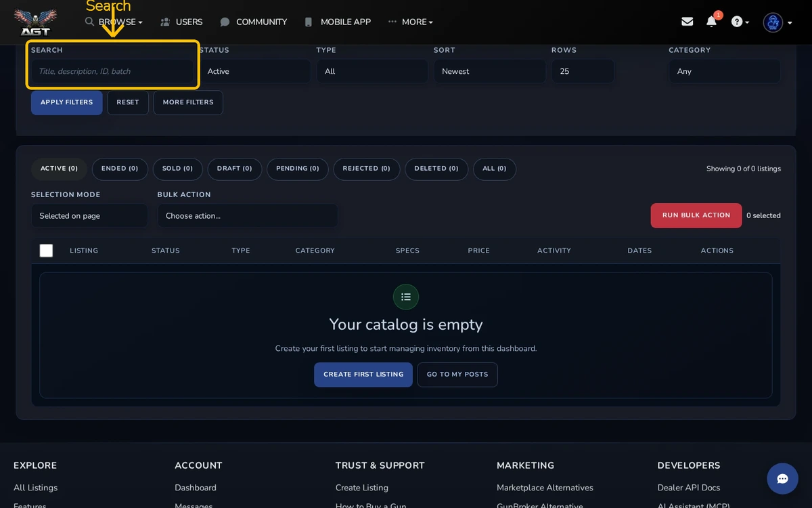Switch to Rejected (0) tab
This screenshot has width=812, height=508.
[x=367, y=169]
